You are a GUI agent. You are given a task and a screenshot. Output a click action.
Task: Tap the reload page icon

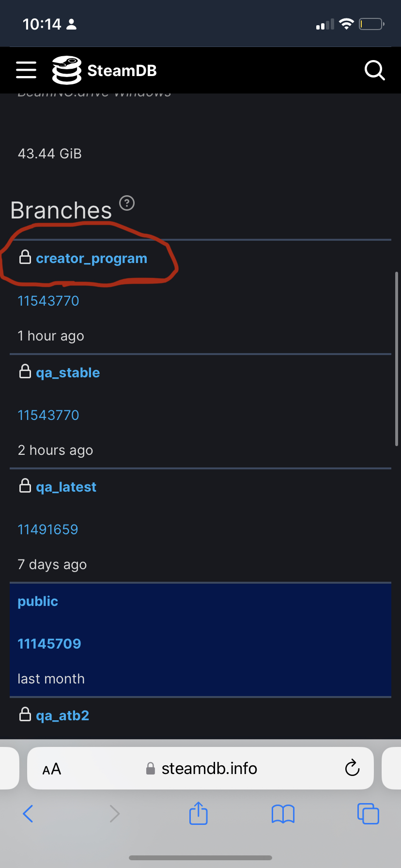point(352,768)
